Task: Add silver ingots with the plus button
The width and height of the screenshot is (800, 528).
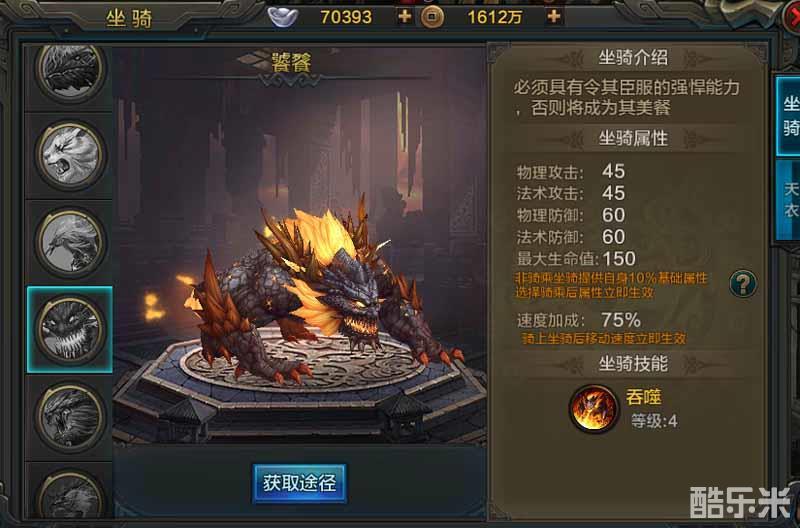Action: 405,16
